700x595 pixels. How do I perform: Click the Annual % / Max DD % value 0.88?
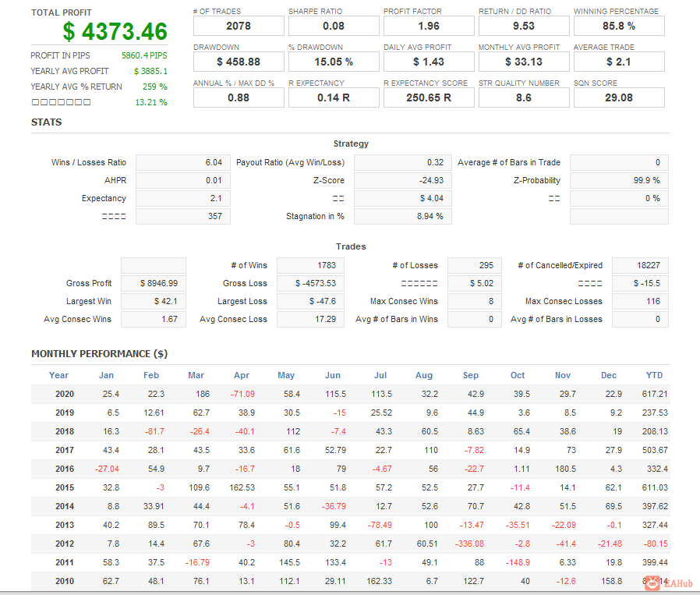tap(239, 97)
